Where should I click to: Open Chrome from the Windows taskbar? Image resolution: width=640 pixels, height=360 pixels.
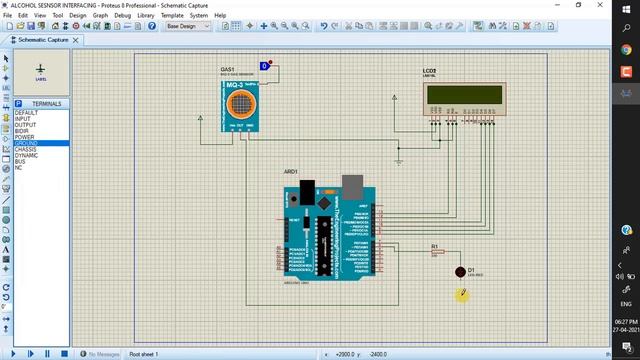(x=626, y=50)
